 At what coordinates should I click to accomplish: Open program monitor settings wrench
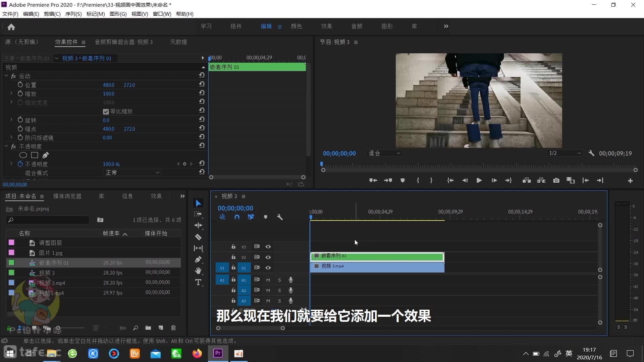591,153
